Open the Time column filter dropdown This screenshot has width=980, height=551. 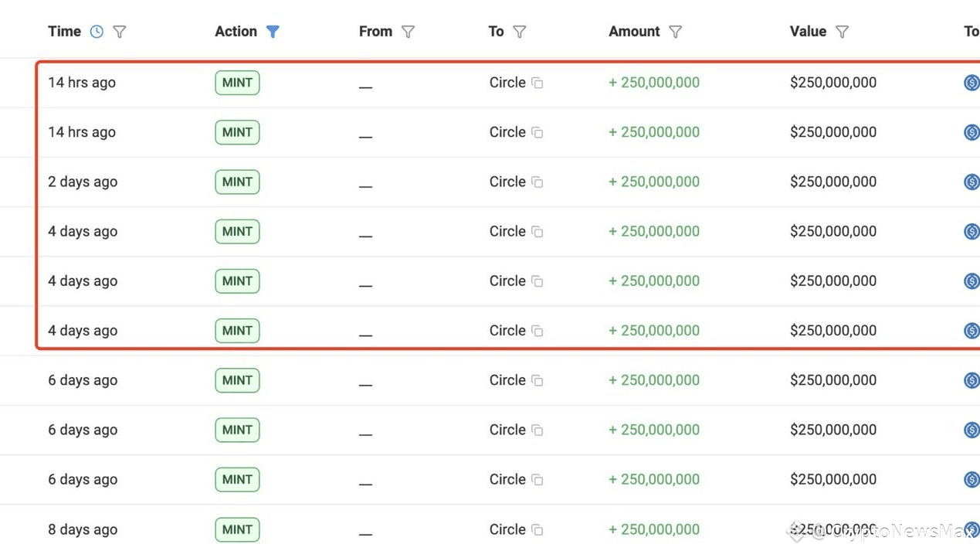tap(119, 32)
